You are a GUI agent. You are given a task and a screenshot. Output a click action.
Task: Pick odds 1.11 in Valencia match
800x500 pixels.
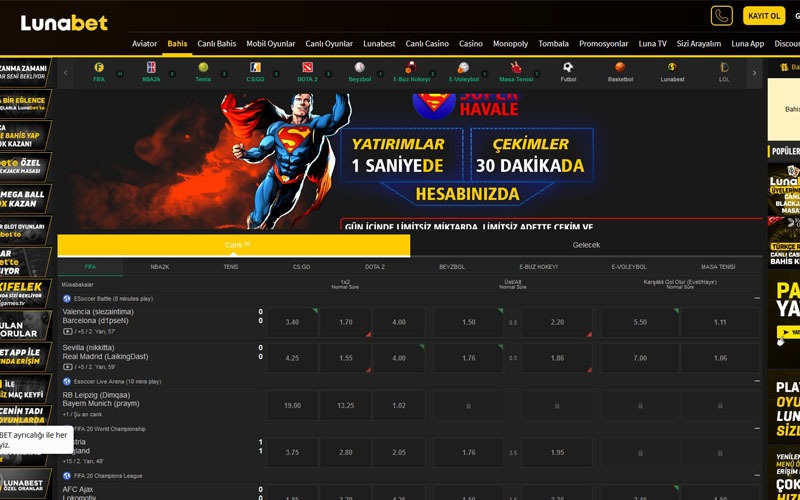click(720, 322)
